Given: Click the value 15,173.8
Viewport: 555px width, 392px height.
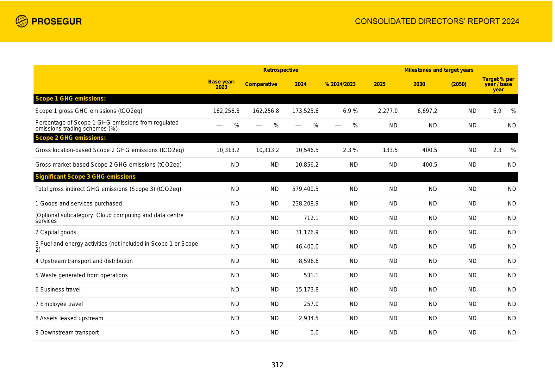Looking at the screenshot, I should point(307,290).
